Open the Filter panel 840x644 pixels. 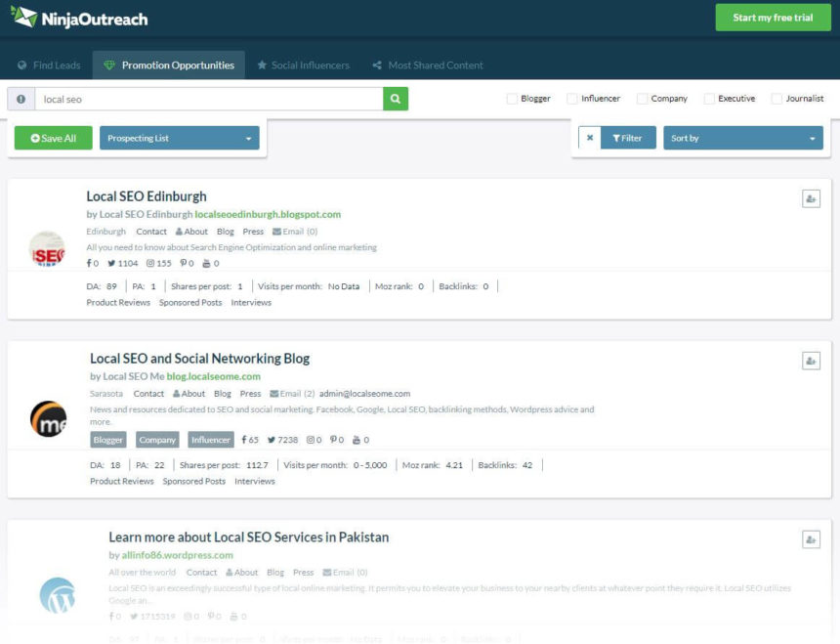coord(628,138)
